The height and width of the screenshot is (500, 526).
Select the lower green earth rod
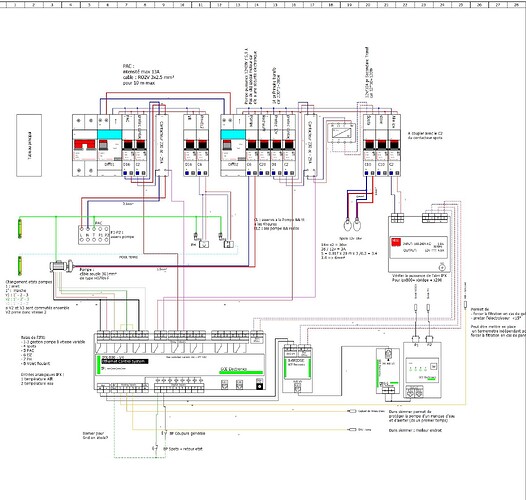coord(20,266)
